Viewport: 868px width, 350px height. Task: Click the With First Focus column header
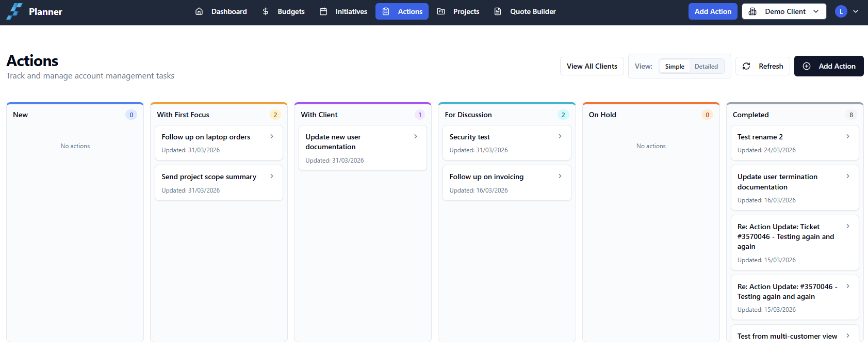pos(183,115)
